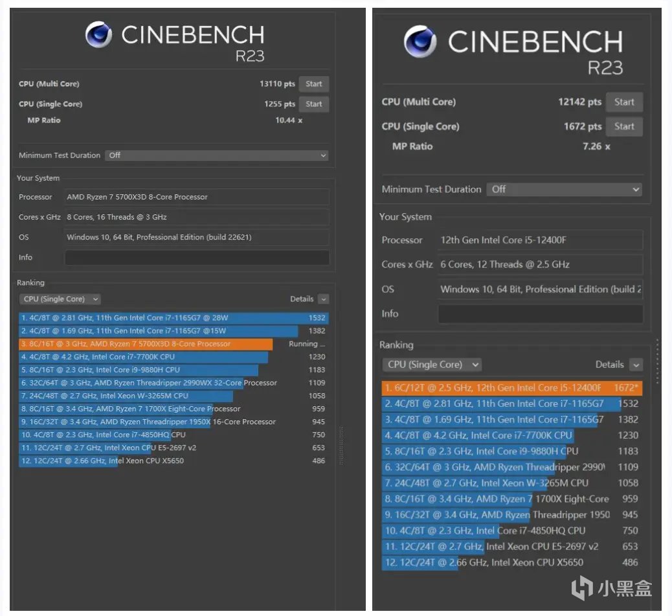Select right ranking row 2 i7-1165G7 2.81 GHz

click(512, 404)
